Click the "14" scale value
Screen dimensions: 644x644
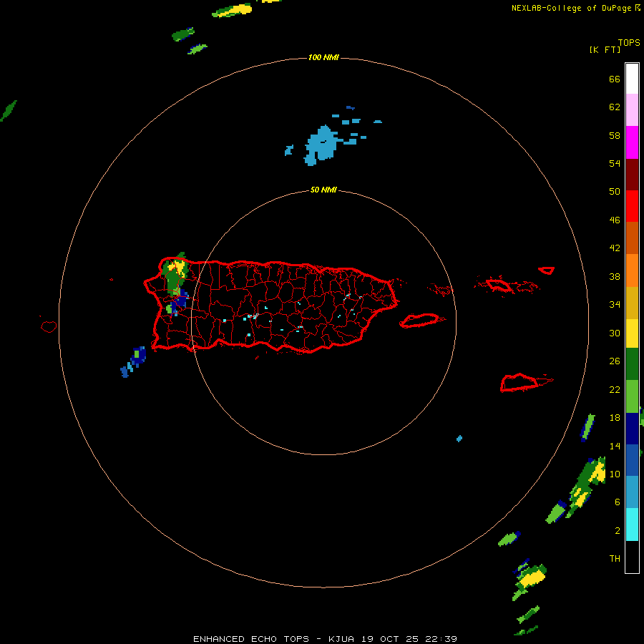click(x=615, y=446)
